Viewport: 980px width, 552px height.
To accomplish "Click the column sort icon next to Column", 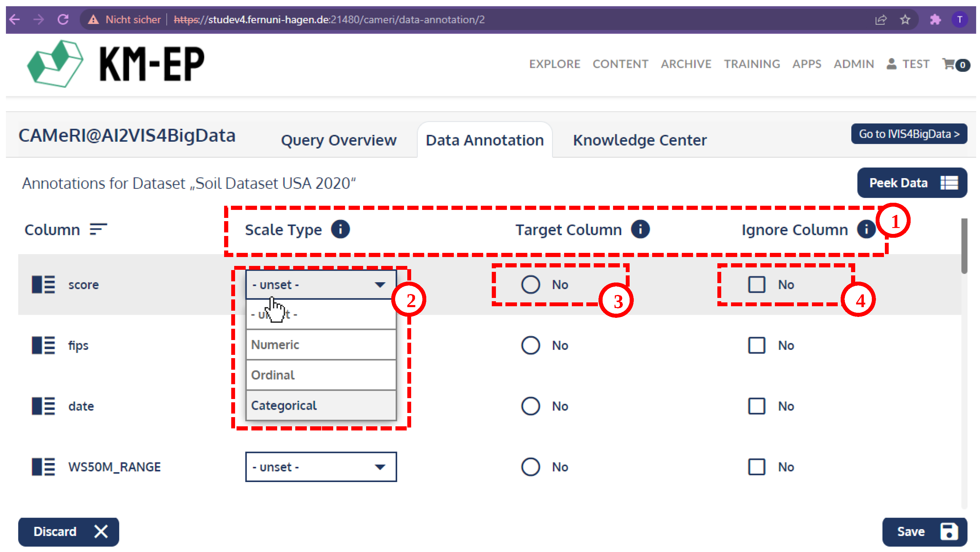I will pos(98,229).
